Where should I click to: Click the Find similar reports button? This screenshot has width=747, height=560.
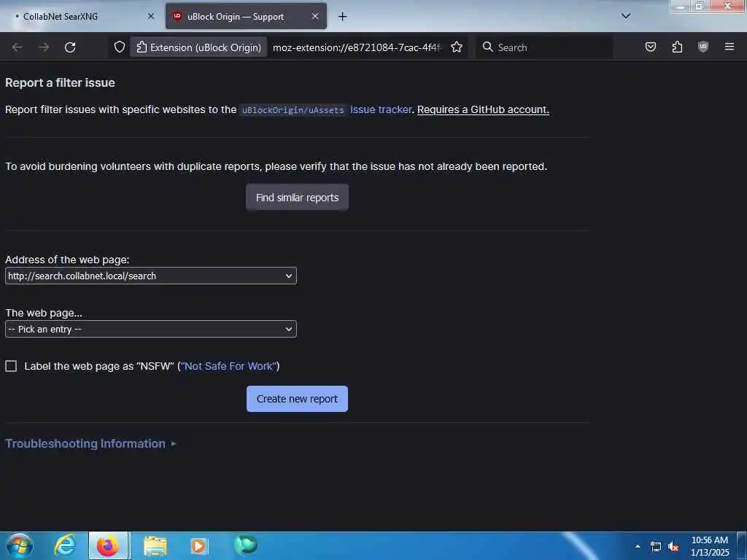(298, 198)
